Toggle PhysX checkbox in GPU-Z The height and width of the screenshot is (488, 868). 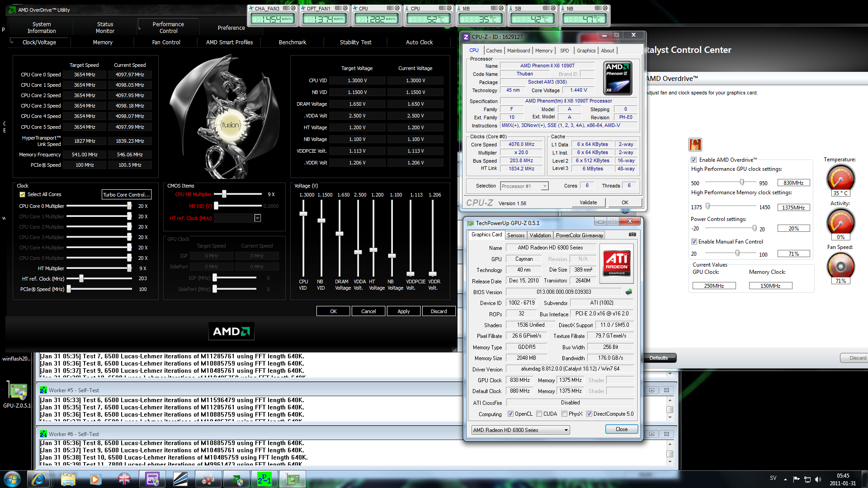pyautogui.click(x=564, y=414)
